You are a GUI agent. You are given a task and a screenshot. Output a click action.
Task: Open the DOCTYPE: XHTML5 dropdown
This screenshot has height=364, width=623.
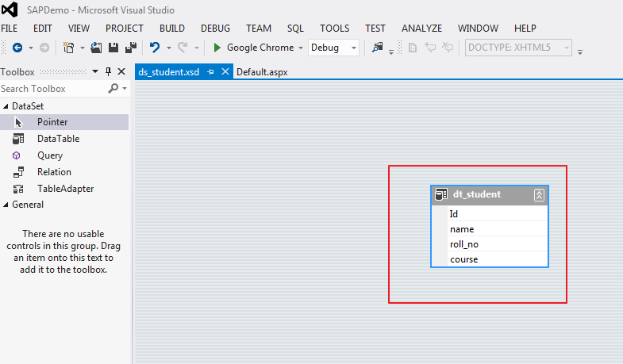567,48
